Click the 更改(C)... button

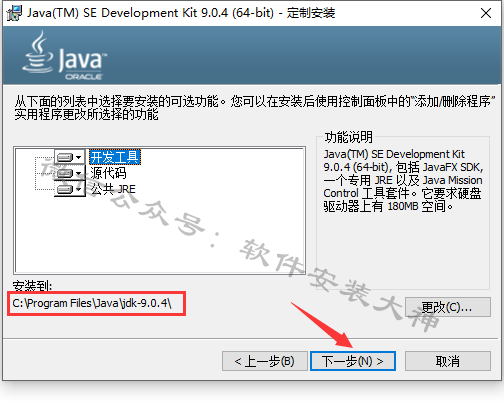coord(448,307)
